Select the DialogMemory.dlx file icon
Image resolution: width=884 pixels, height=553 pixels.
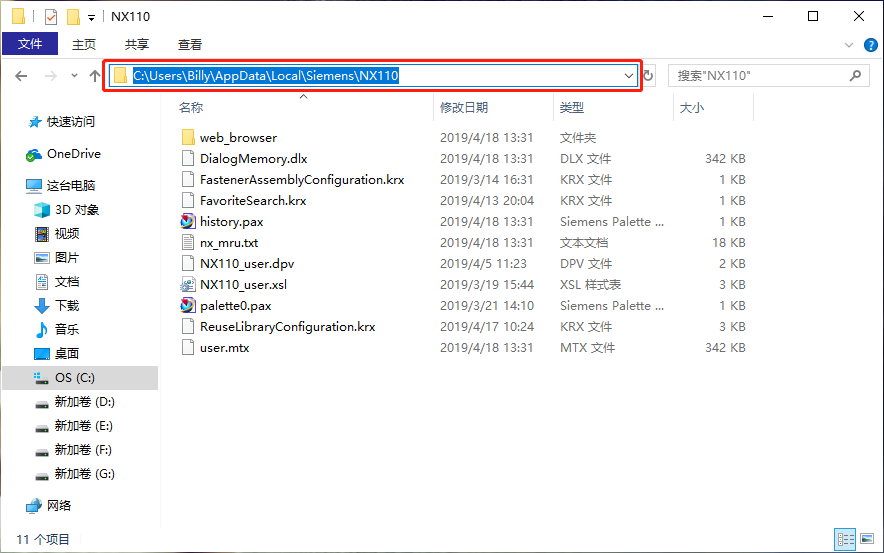click(x=188, y=158)
